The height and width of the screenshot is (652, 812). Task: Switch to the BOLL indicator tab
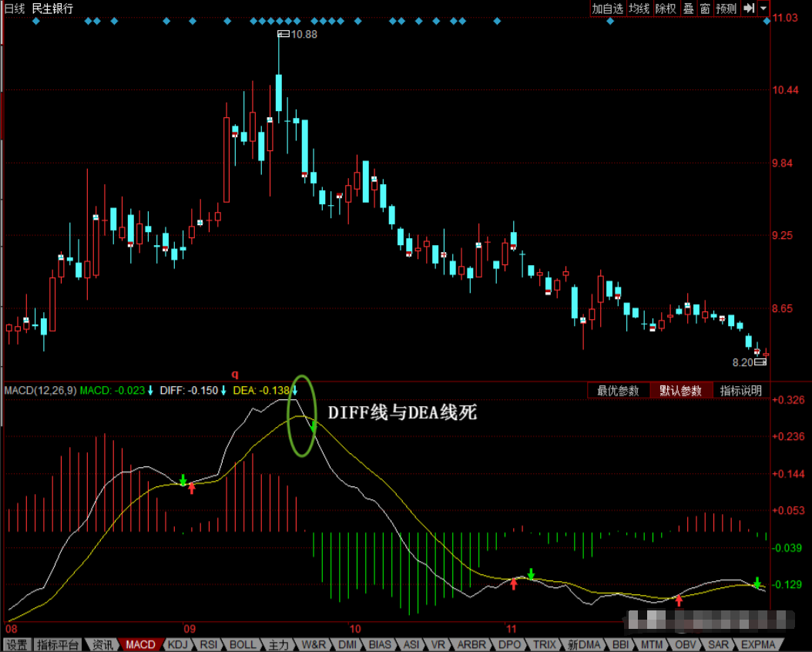[x=243, y=645]
